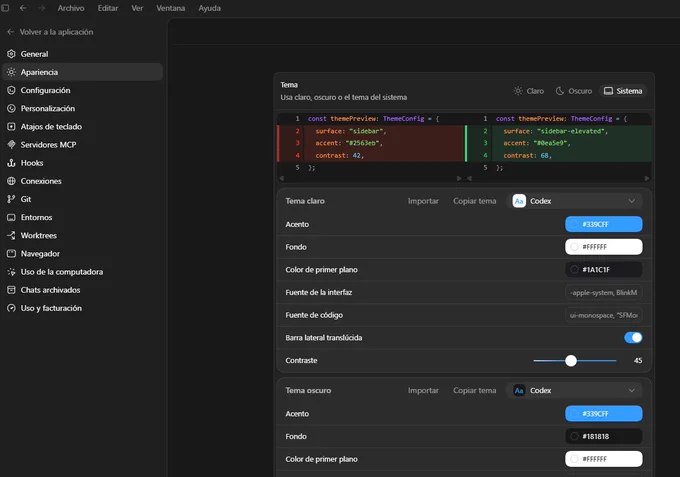Screen dimensions: 680x477
Task: Pick Fondo color #FFFFFF in Tema claro
Action: [604, 247]
